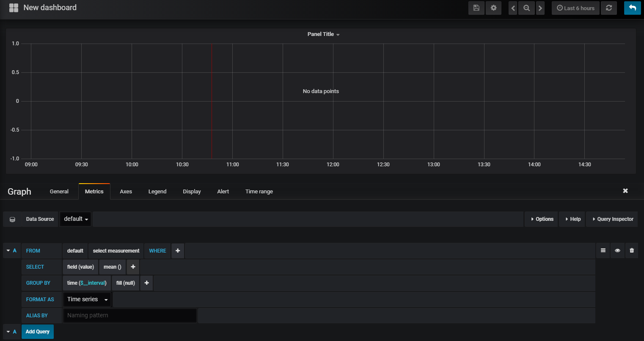Image resolution: width=644 pixels, height=341 pixels.
Task: Expand the Options section
Action: (542, 219)
